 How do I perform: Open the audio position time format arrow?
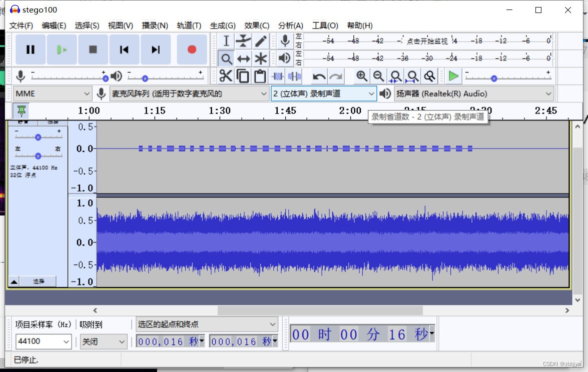tap(432, 332)
